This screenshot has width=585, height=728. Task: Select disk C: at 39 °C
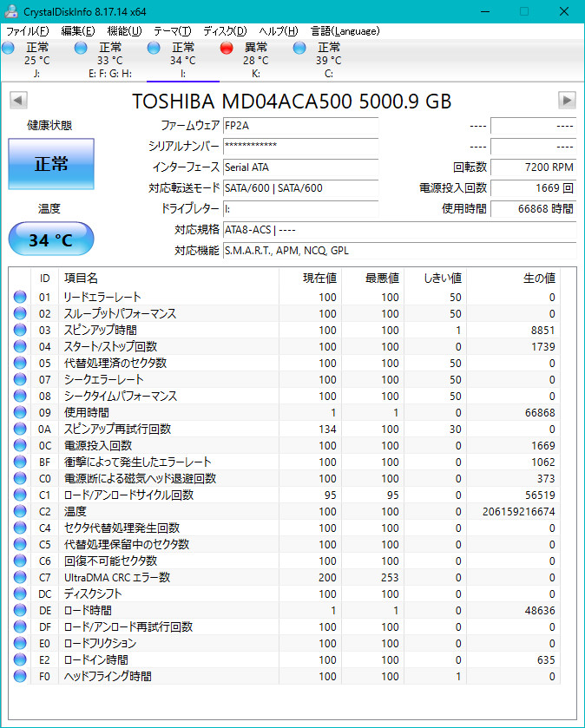(x=329, y=61)
